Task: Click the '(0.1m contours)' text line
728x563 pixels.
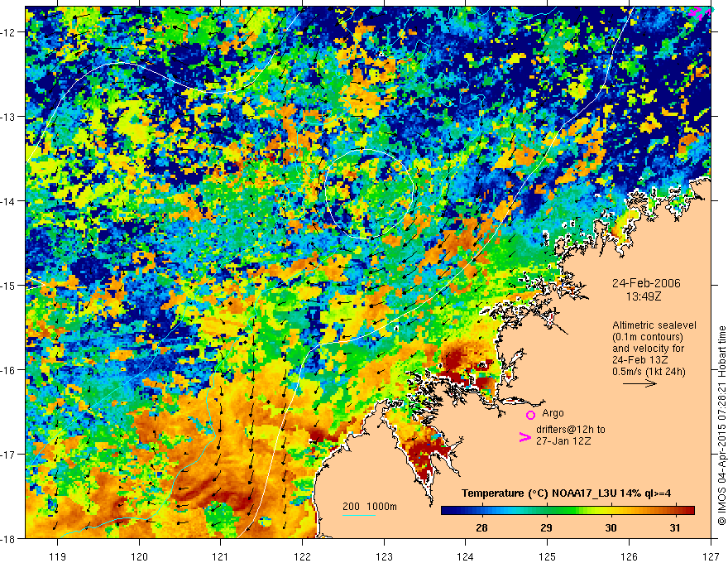Action: 648,337
